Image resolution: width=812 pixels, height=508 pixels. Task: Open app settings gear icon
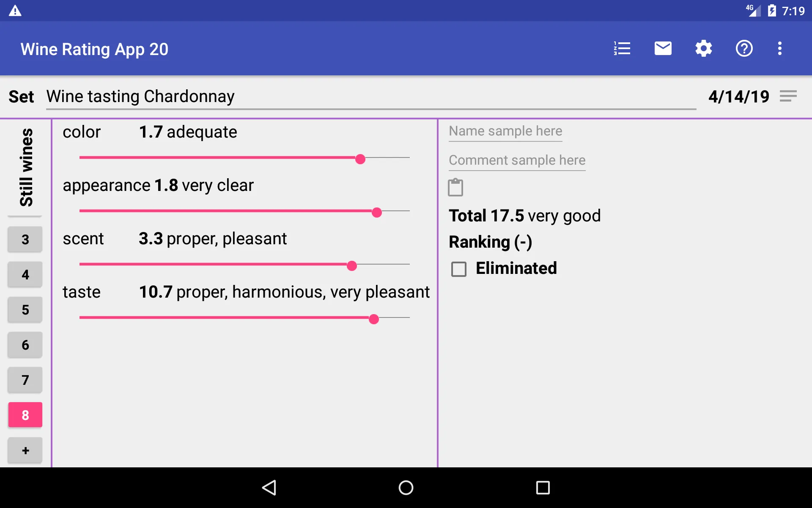tap(703, 49)
